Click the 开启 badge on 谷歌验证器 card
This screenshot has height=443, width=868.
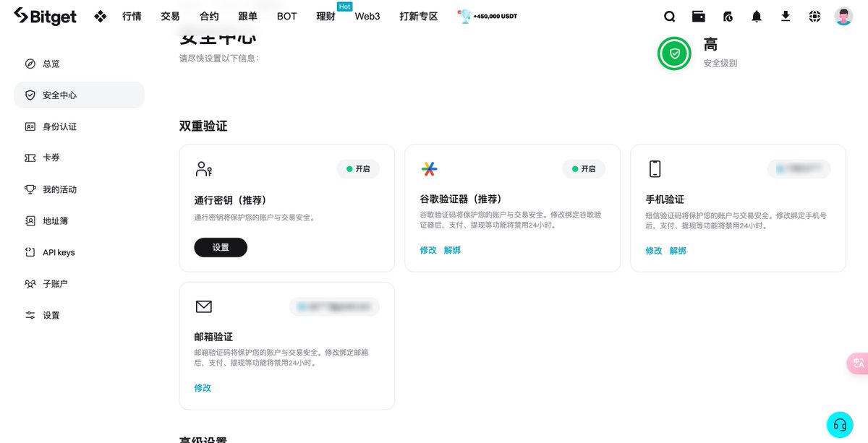click(x=583, y=168)
